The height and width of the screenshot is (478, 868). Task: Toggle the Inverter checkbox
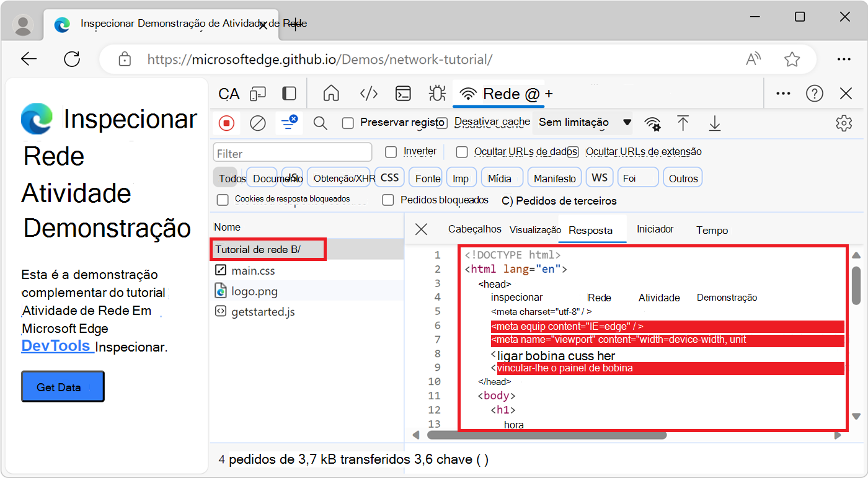click(x=391, y=152)
